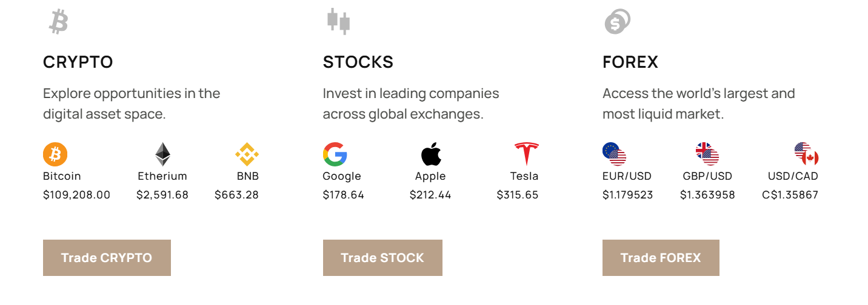Screen dimensions: 868x305
Task: Click the FOREX section heading
Action: point(630,62)
